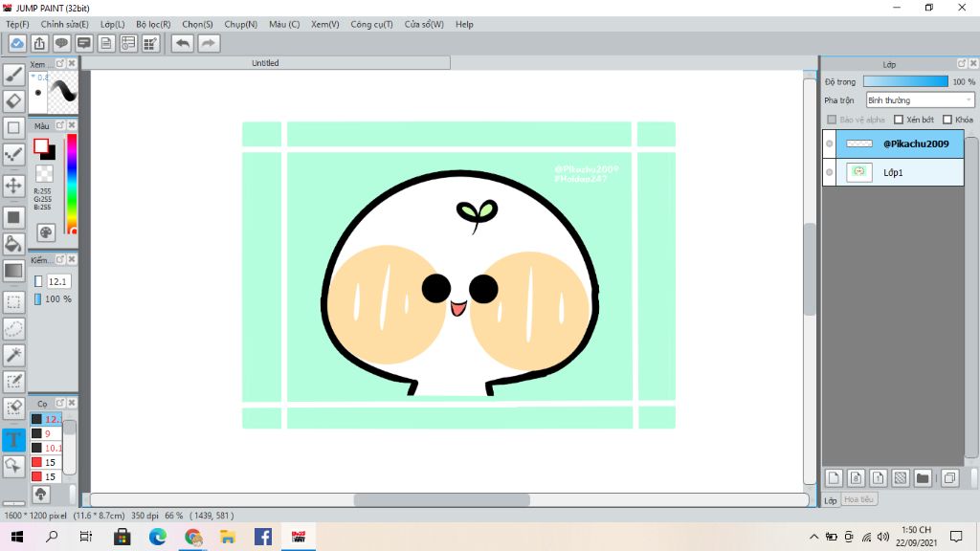Toggle visibility of Lớp1 layer
Image resolution: width=980 pixels, height=551 pixels.
[830, 172]
